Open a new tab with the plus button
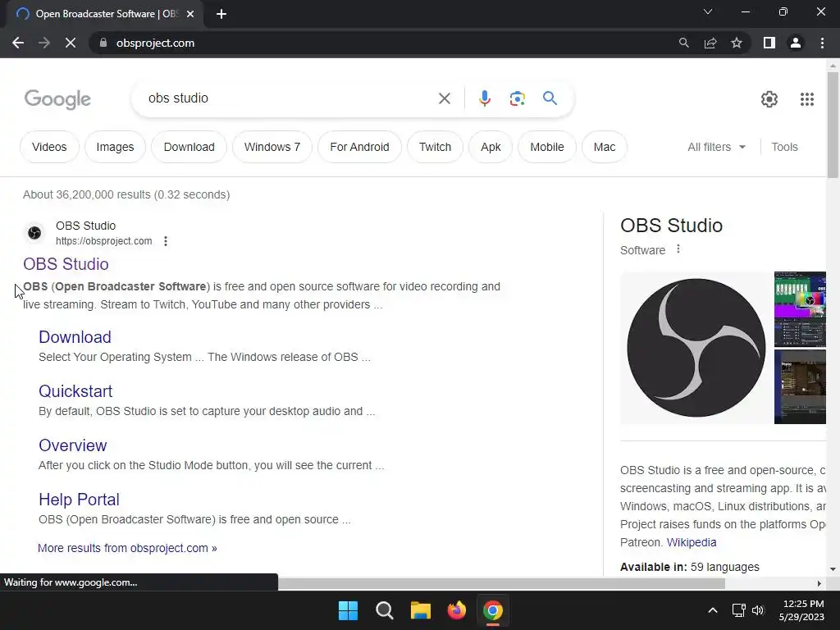 tap(221, 14)
